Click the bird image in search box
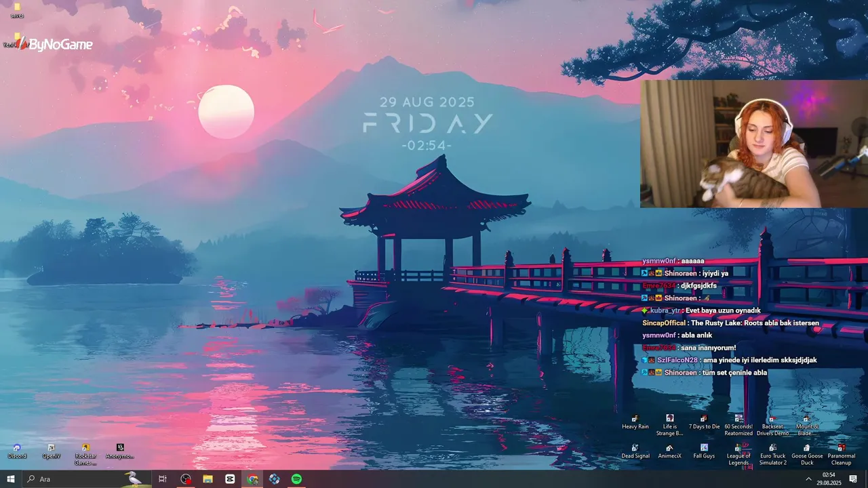 coord(134,479)
